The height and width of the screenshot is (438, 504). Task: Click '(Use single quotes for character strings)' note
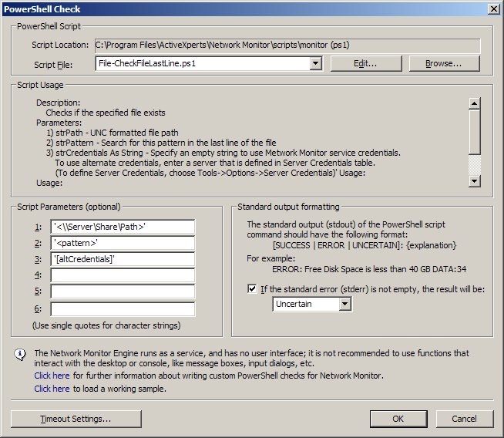pyautogui.click(x=106, y=325)
